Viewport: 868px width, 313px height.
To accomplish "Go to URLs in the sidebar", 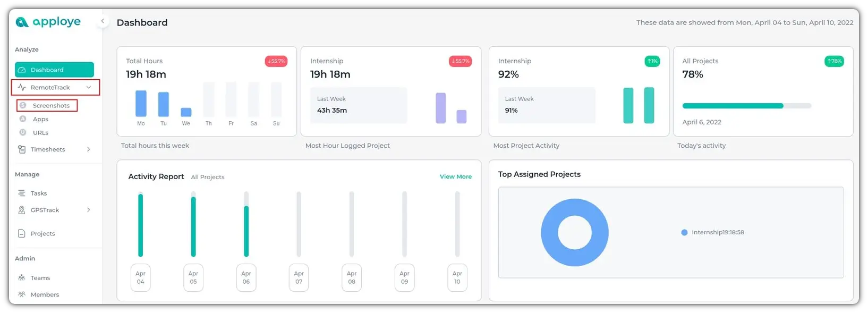I will (x=40, y=133).
